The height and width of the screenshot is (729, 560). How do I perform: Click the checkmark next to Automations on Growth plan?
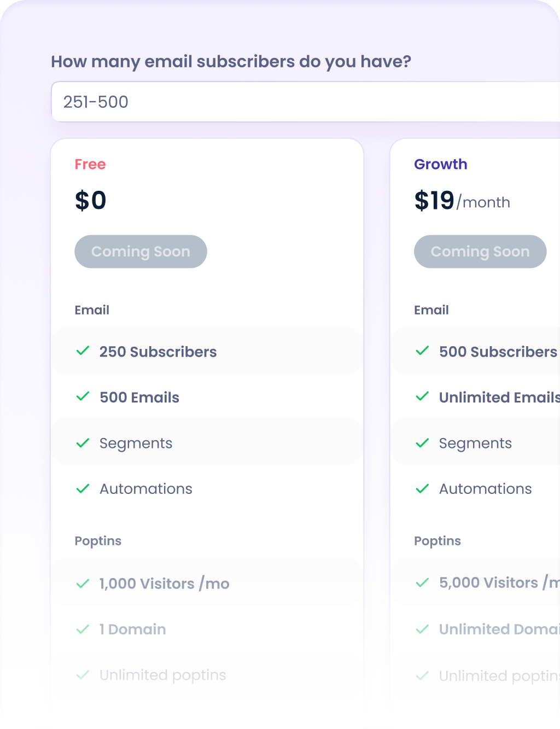[x=422, y=489]
